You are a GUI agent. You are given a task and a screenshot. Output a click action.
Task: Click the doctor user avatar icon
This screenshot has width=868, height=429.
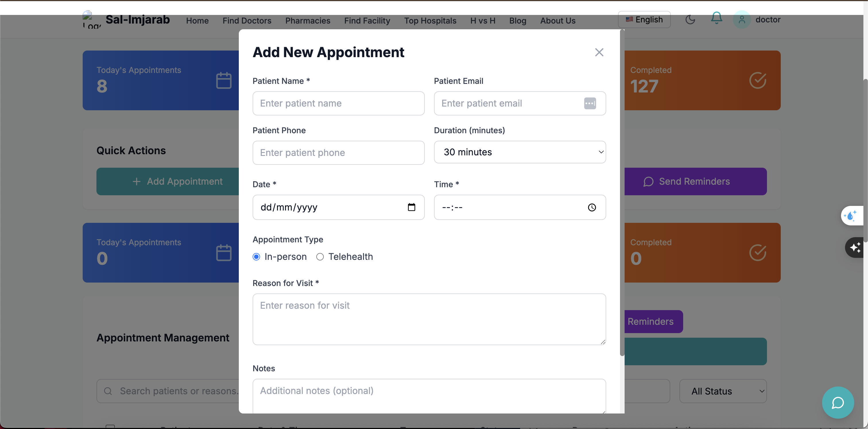[742, 20]
